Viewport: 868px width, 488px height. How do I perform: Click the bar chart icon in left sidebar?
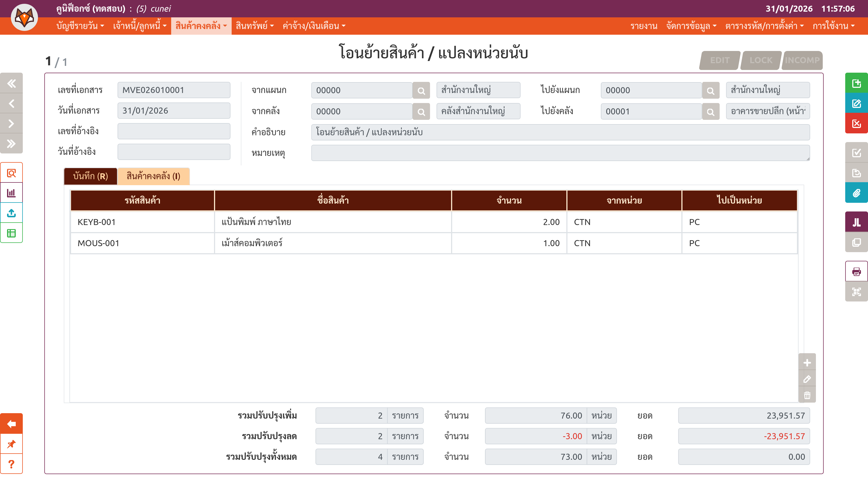click(x=11, y=193)
